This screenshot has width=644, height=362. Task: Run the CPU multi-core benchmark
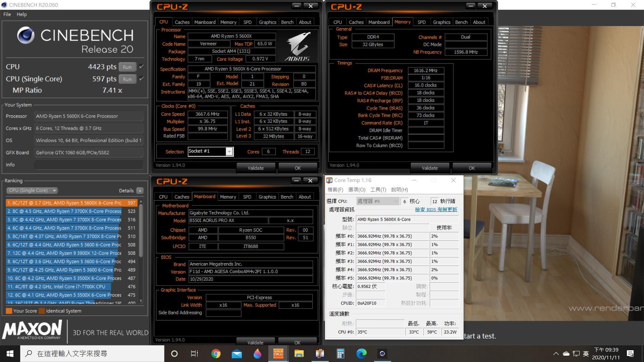tap(127, 67)
